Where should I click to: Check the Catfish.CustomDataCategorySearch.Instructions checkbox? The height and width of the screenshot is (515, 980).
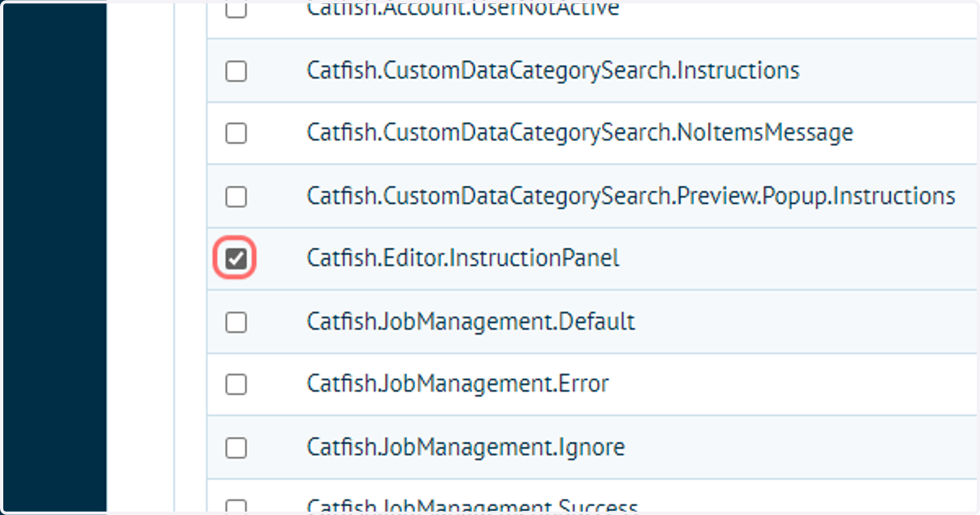[236, 72]
